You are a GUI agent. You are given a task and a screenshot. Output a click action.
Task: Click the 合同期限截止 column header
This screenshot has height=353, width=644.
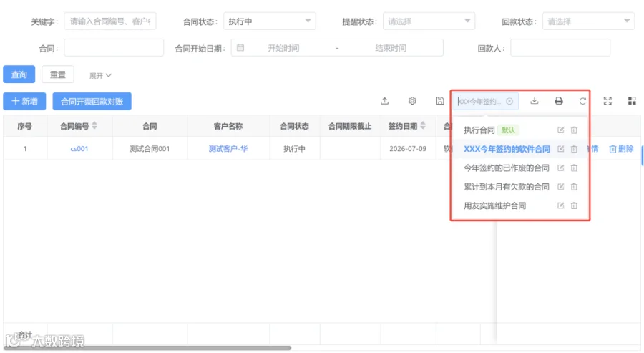(x=350, y=126)
